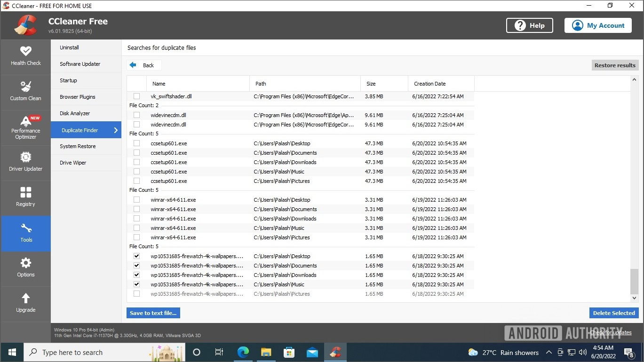Select the Custom Clean broom icon
Viewport: 644px width, 362px height.
coord(25,87)
